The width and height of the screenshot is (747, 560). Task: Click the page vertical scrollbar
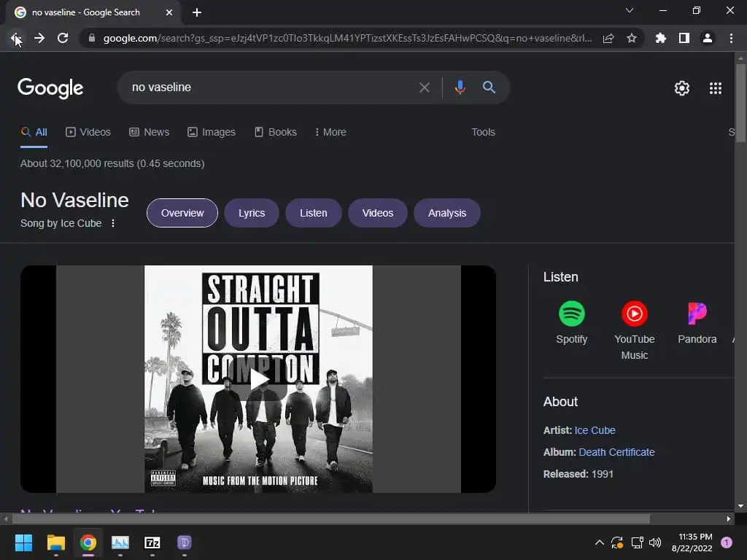click(740, 104)
